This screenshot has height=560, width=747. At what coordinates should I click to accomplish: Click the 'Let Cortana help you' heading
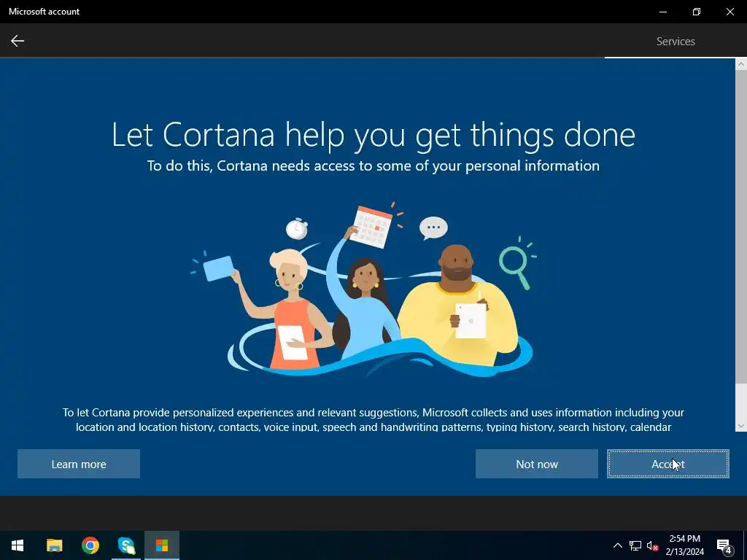(x=373, y=135)
